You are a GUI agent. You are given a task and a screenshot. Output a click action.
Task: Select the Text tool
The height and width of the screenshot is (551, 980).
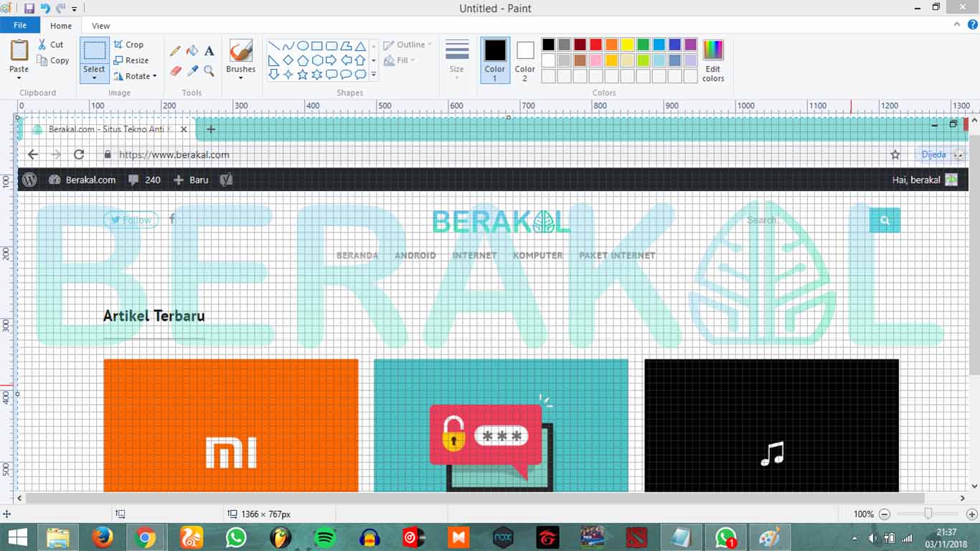tap(209, 51)
